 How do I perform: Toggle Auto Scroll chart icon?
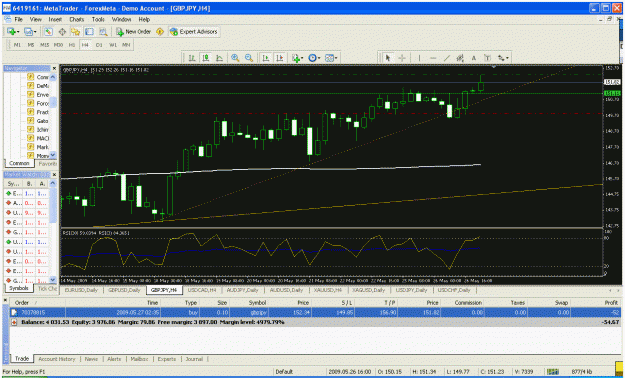(266, 58)
